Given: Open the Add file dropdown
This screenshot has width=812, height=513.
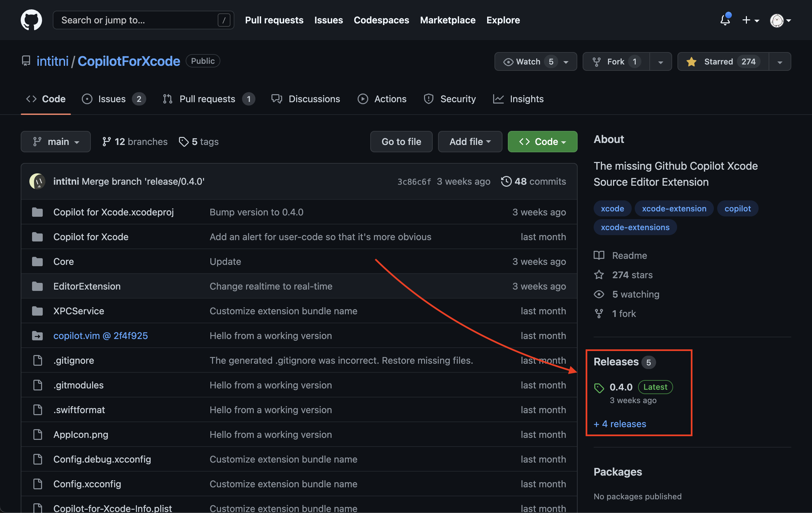Looking at the screenshot, I should (x=470, y=142).
